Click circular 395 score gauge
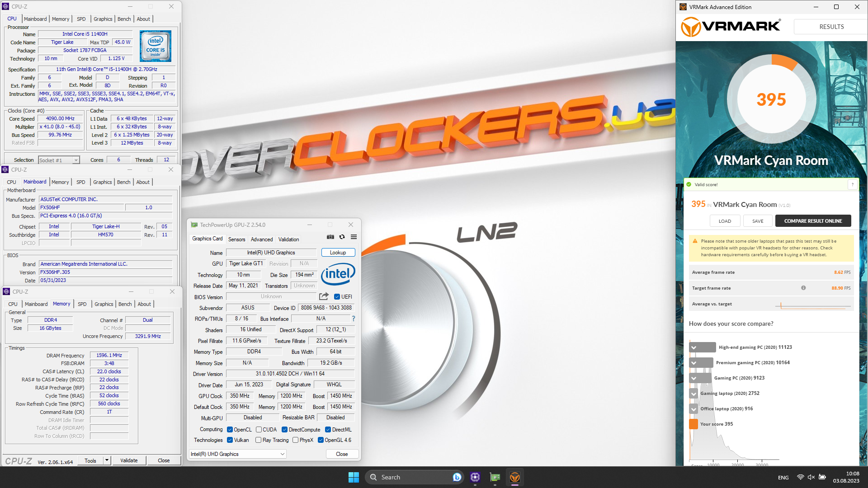The height and width of the screenshot is (488, 868). (x=771, y=100)
